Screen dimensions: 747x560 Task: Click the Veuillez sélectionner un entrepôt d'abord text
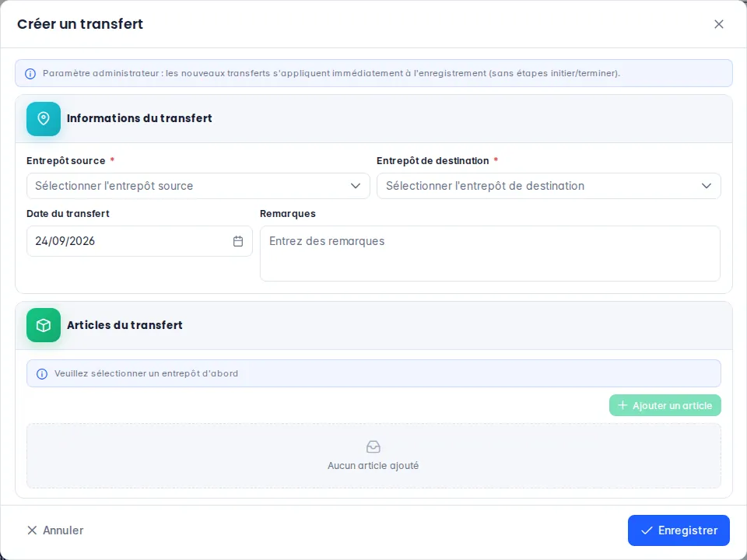146,373
